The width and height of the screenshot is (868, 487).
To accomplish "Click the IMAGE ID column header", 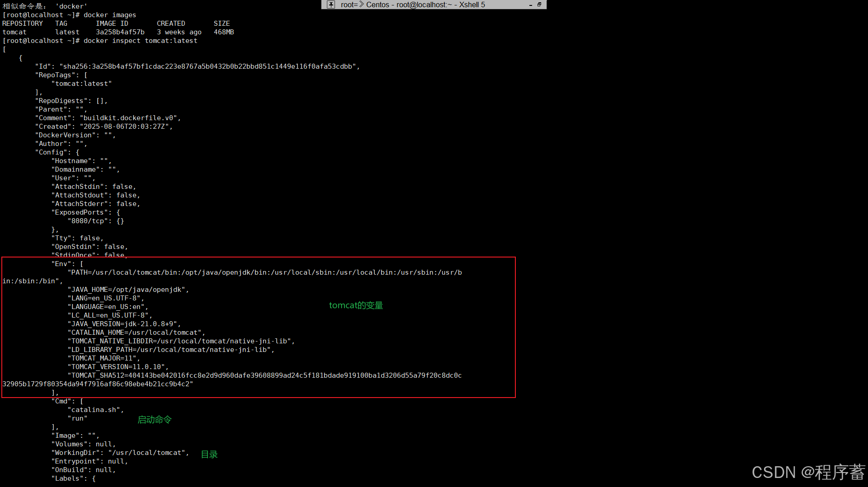I will pos(112,23).
